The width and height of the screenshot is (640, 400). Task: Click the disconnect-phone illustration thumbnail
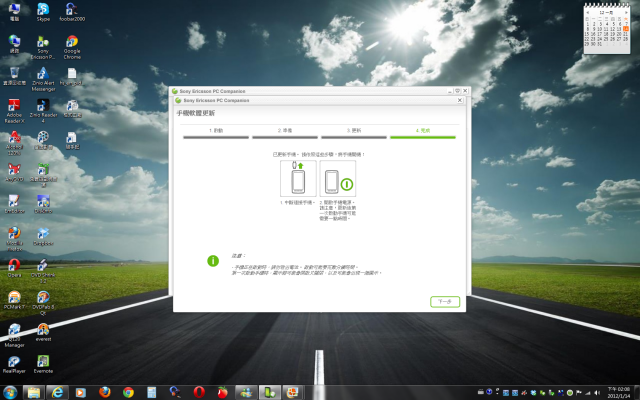click(298, 178)
